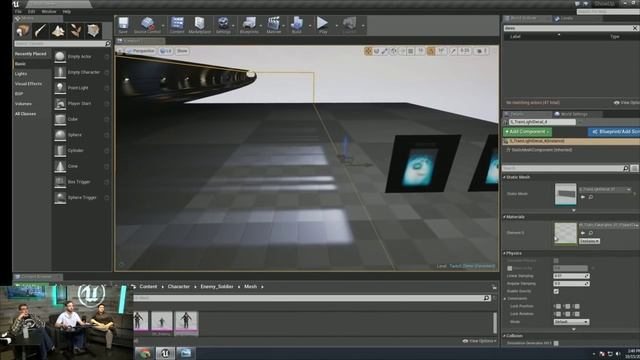
Task: Open Unreal Editor from the Windows taskbar
Action: click(165, 353)
